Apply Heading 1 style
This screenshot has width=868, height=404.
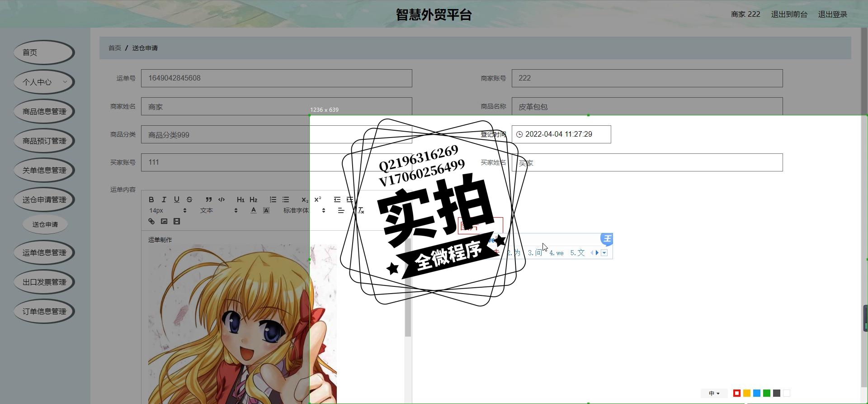click(x=241, y=200)
